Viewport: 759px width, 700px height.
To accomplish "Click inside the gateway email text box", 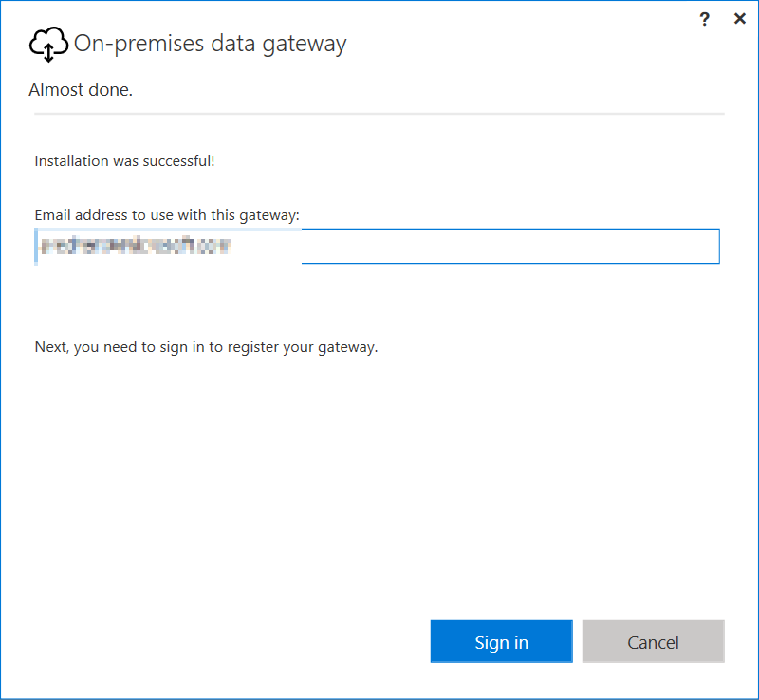I will click(378, 246).
